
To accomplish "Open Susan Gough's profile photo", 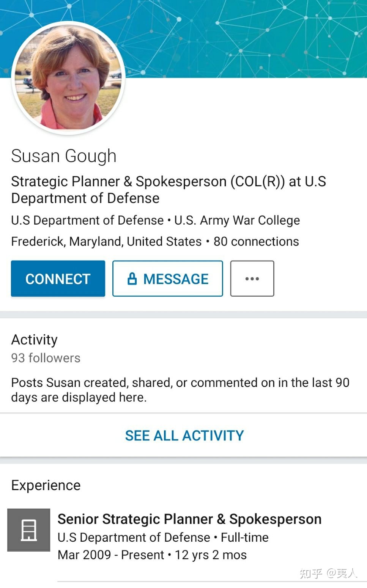I will (69, 78).
